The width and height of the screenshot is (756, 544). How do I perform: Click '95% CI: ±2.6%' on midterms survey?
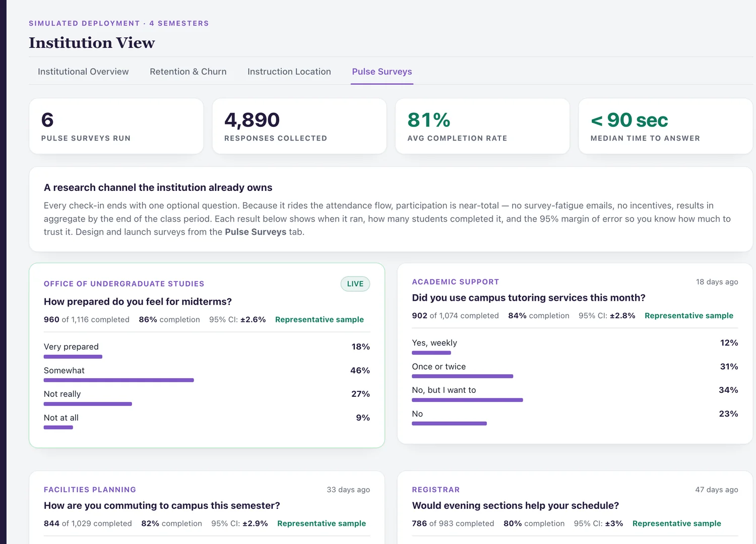click(237, 319)
